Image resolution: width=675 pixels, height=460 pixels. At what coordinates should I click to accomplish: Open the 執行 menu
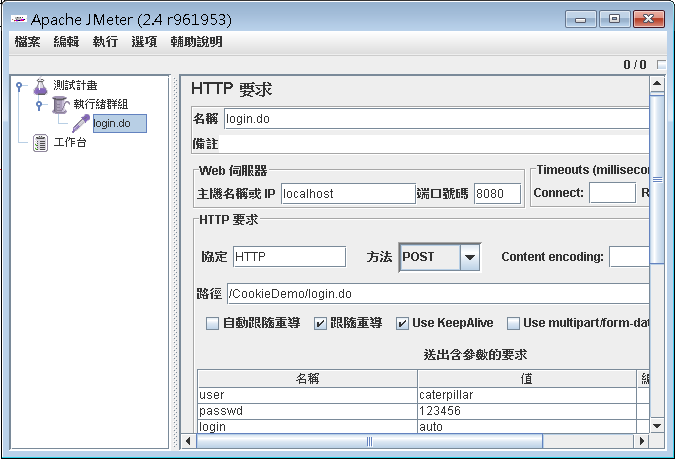[x=105, y=42]
